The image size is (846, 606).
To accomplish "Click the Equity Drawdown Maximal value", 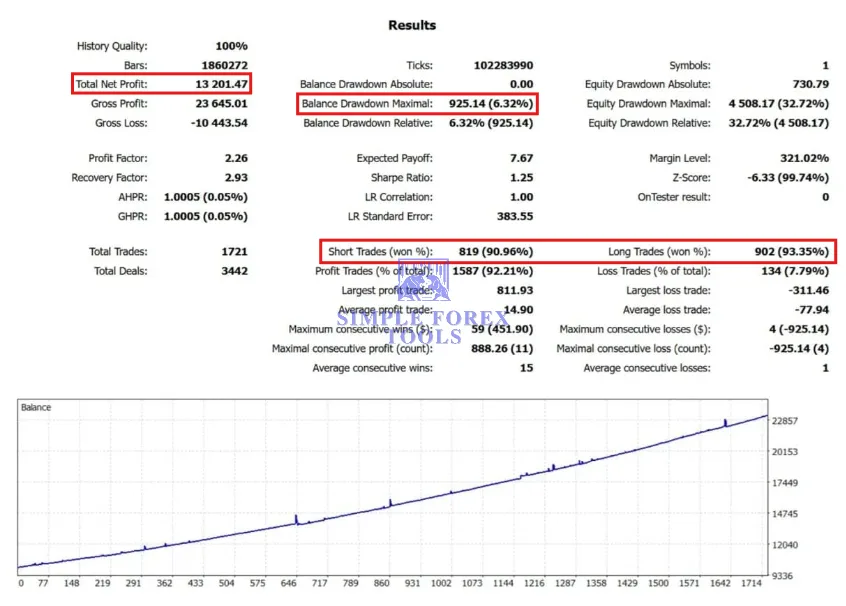I will [779, 104].
